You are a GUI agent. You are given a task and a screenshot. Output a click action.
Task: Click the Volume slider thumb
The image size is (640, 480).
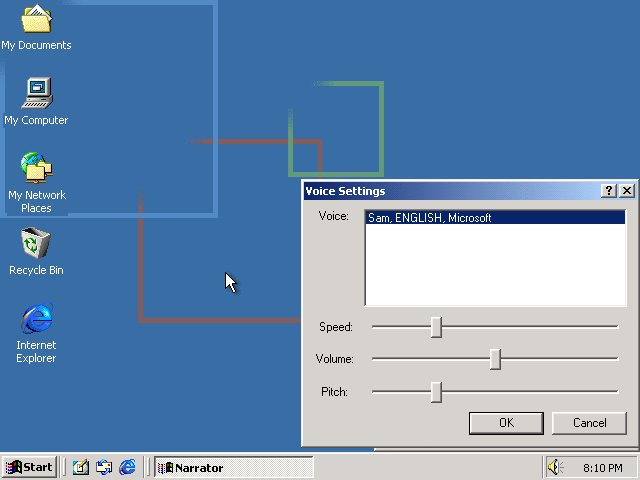(x=495, y=359)
